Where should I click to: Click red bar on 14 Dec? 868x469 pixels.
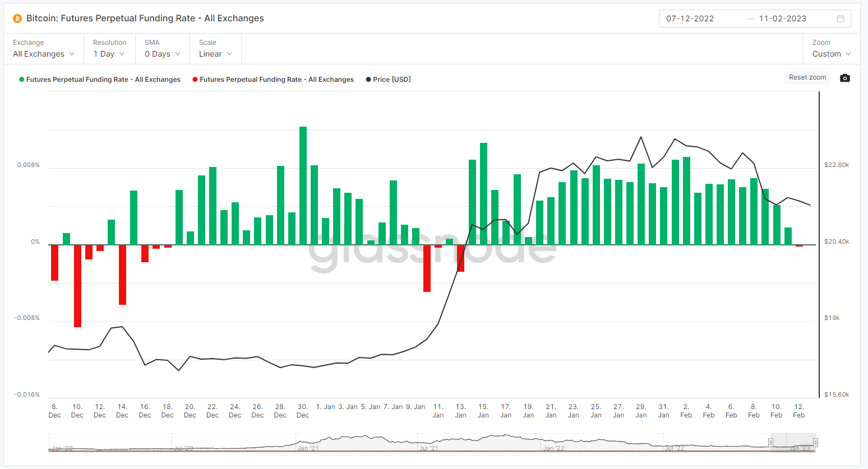click(122, 275)
